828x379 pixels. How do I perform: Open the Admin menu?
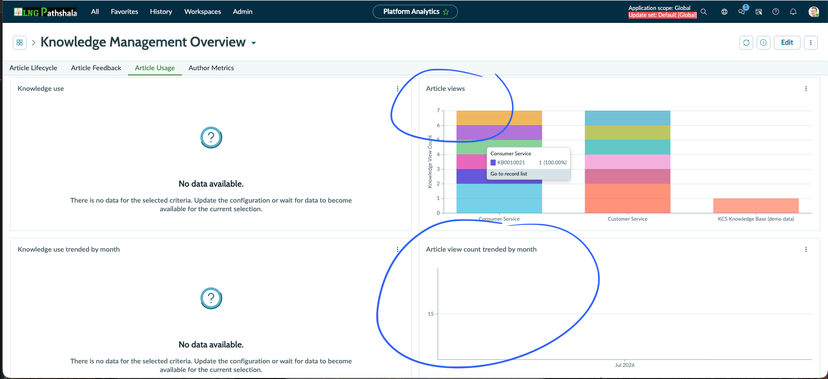[242, 12]
